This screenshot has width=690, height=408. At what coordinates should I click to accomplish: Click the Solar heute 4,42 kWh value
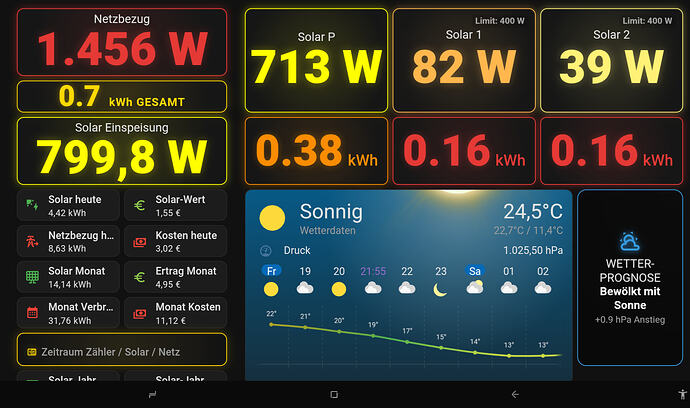pyautogui.click(x=67, y=213)
